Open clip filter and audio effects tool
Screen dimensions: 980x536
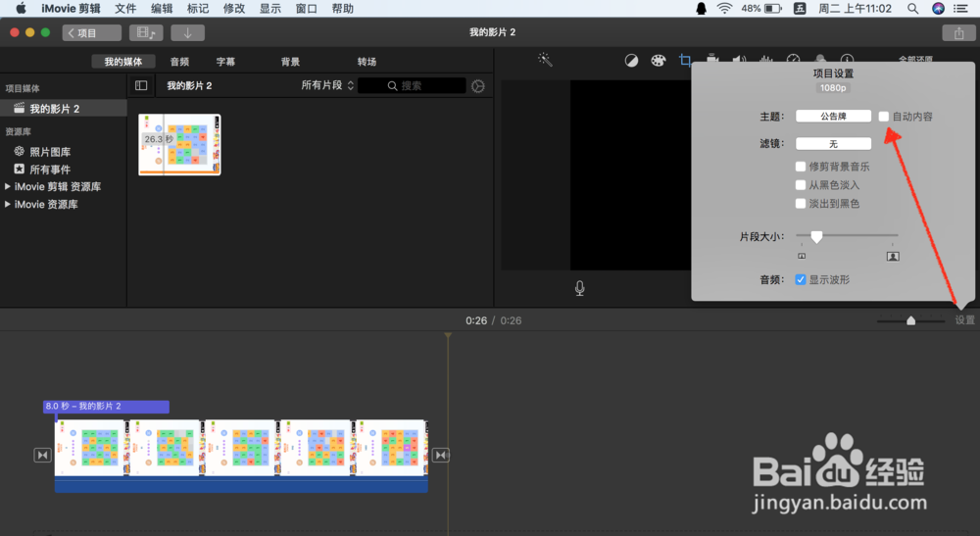[x=820, y=59]
